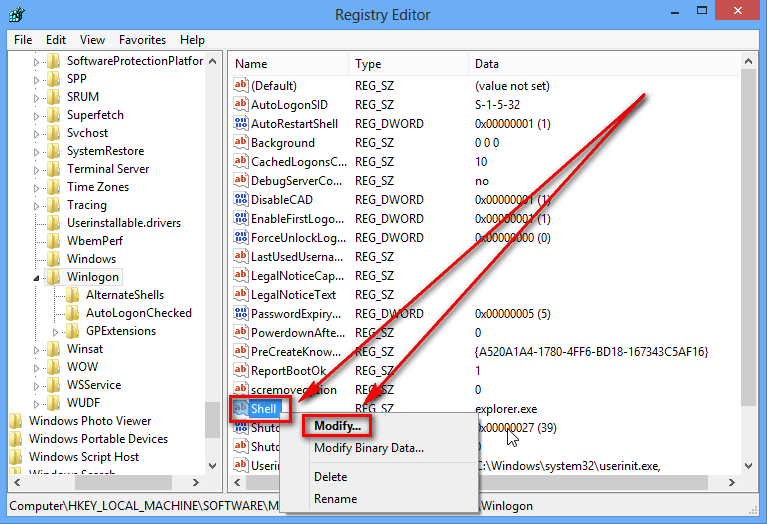This screenshot has width=767, height=524.
Task: Click the DWORD icon next to AutoRestartShell
Action: point(240,123)
